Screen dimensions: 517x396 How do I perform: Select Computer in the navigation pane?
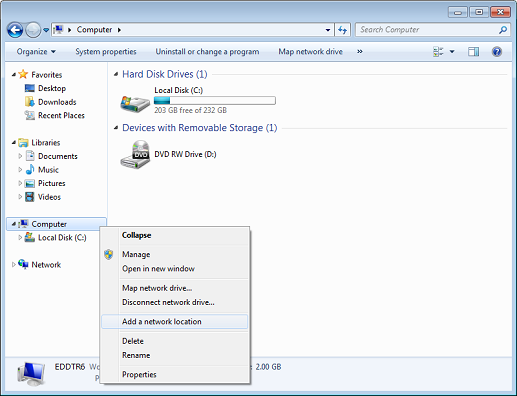pyautogui.click(x=56, y=224)
